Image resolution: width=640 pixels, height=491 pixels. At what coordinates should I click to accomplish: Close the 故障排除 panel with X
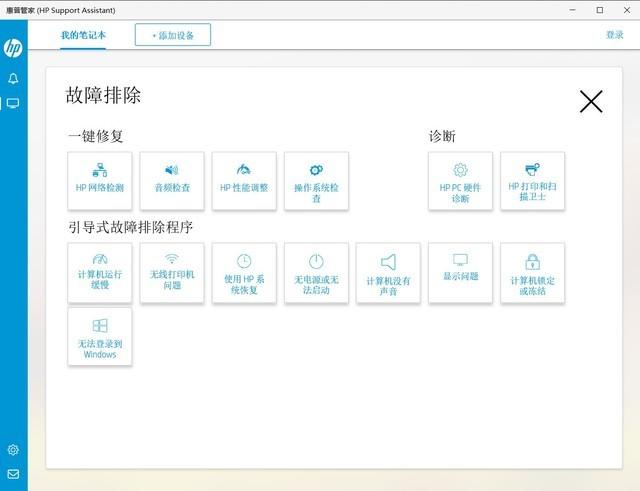coord(591,101)
